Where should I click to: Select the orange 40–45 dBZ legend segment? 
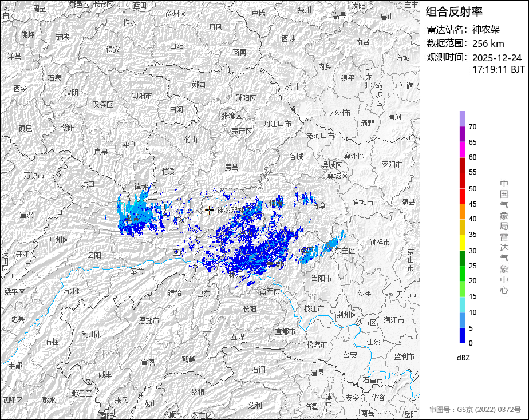[463, 212]
